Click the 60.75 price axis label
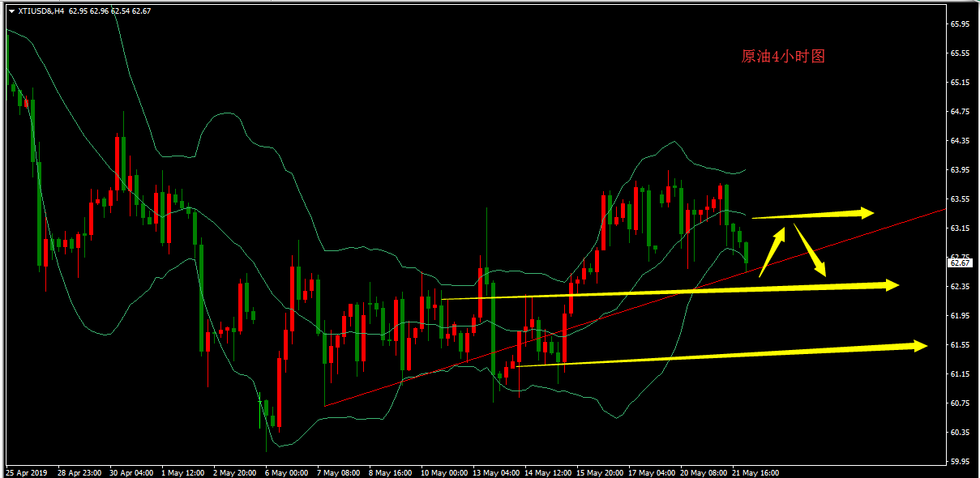 coord(960,403)
